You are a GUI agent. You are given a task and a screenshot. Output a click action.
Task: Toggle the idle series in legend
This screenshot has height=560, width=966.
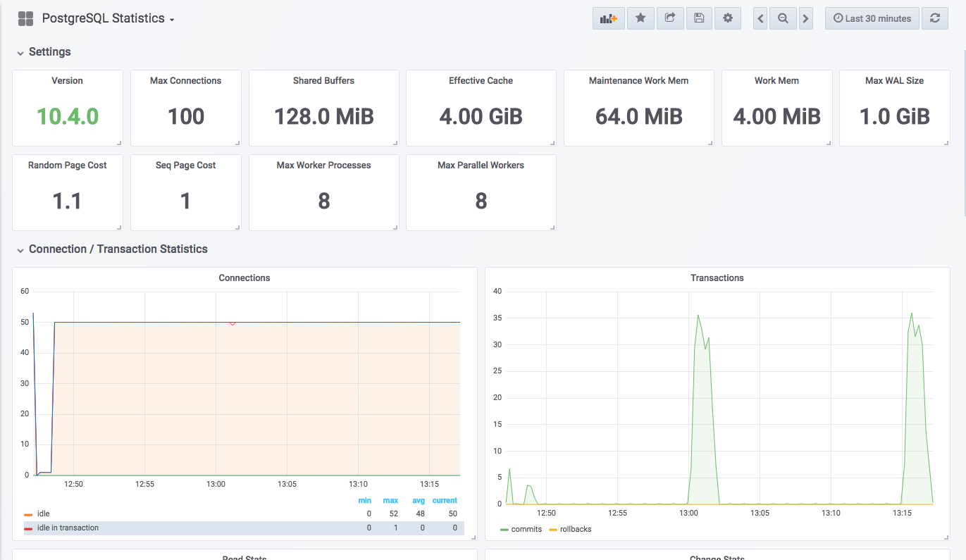pyautogui.click(x=44, y=514)
